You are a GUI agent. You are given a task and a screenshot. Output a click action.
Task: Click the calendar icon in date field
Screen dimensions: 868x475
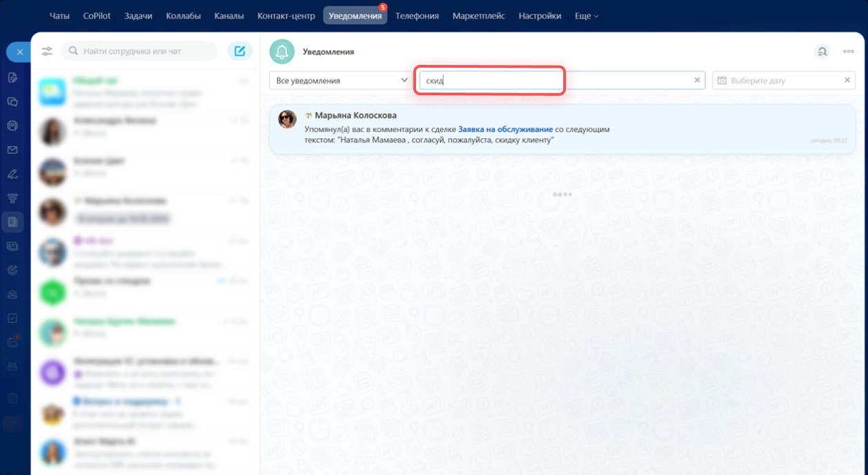[x=722, y=81]
